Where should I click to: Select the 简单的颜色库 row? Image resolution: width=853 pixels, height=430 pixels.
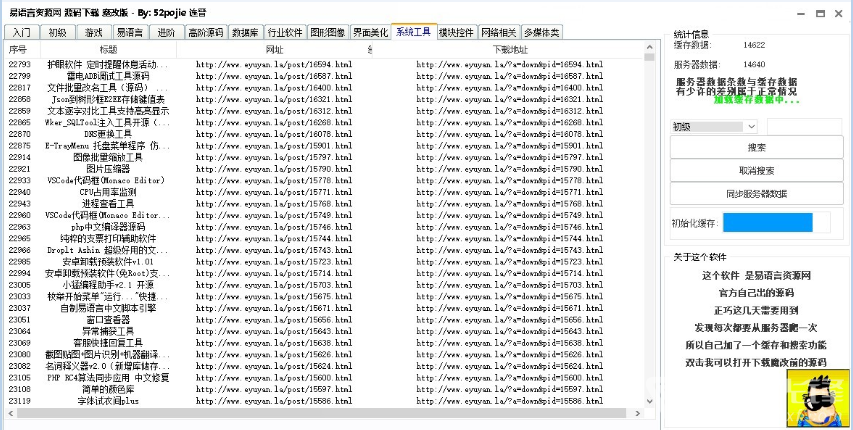pos(324,389)
